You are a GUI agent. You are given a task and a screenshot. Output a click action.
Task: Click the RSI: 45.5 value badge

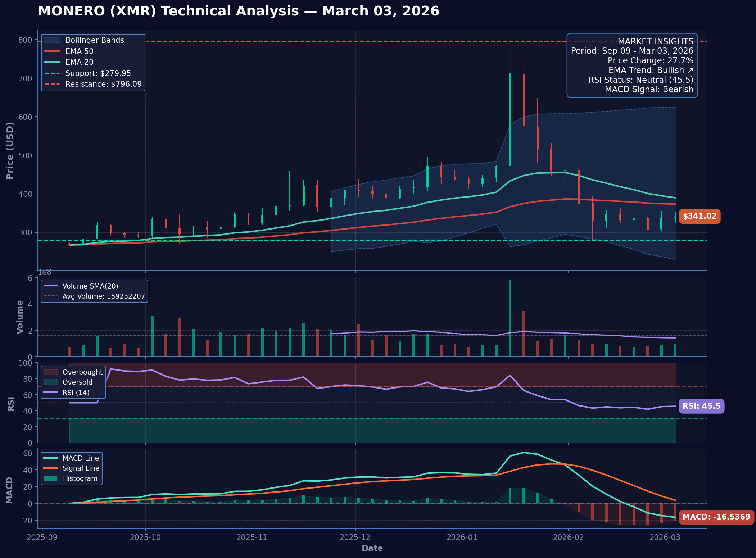[x=701, y=406]
